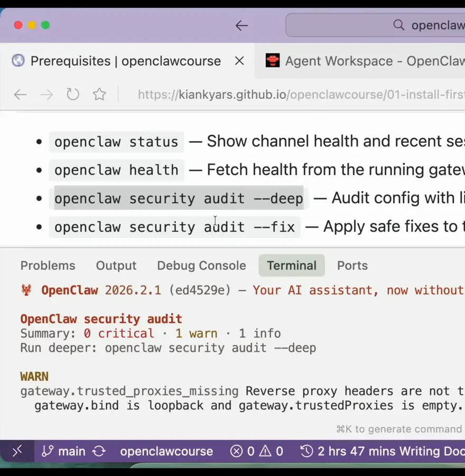Click the yellow WARN label in terminal
This screenshot has height=476, width=465.
pos(34,377)
